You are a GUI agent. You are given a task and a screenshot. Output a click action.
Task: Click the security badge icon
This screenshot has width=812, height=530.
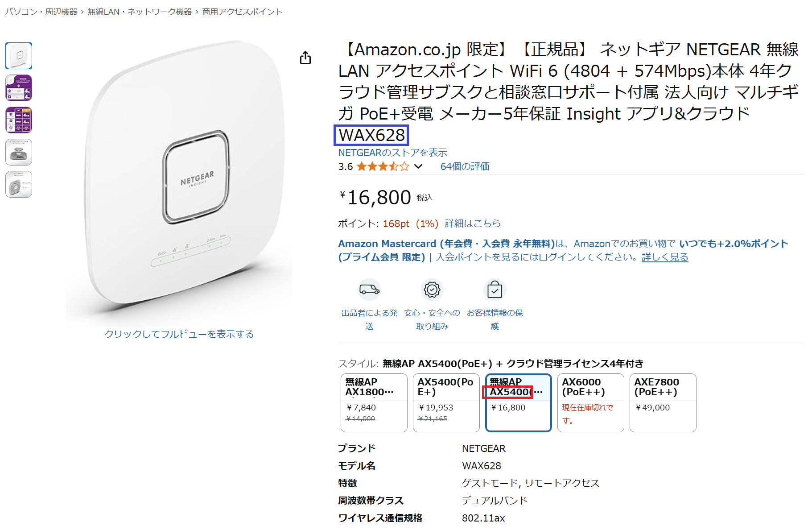click(432, 290)
